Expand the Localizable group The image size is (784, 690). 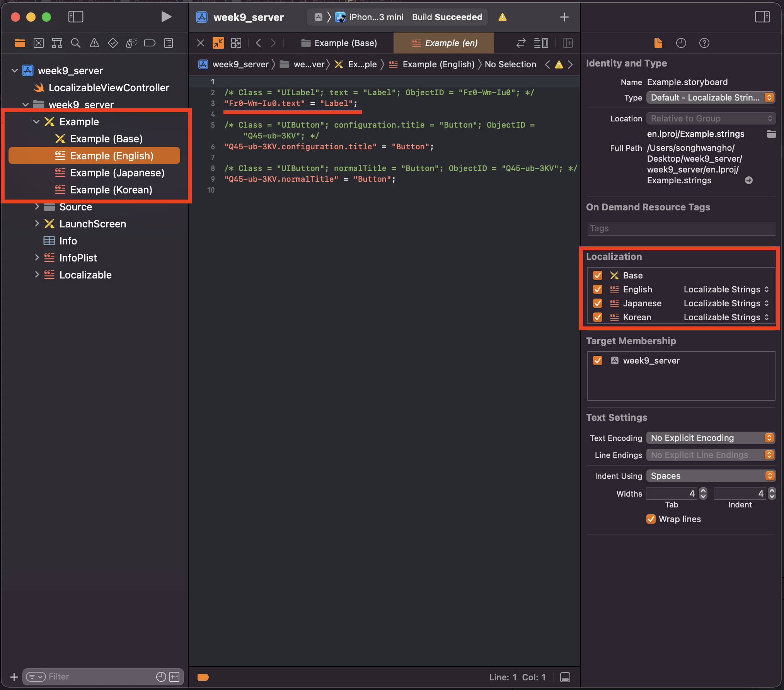pos(37,275)
